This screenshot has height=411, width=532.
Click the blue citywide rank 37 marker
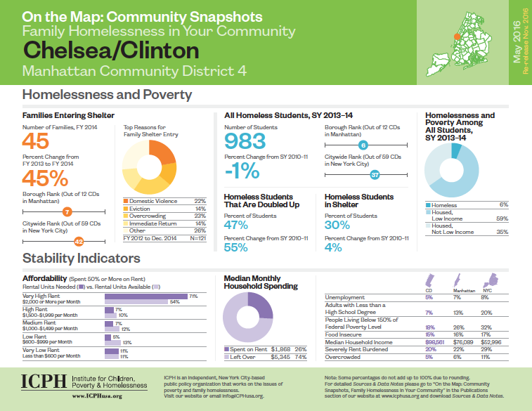(x=375, y=174)
